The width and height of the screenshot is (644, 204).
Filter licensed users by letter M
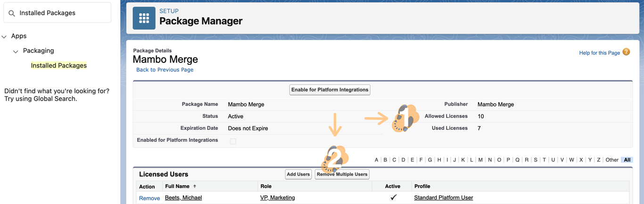[480, 160]
